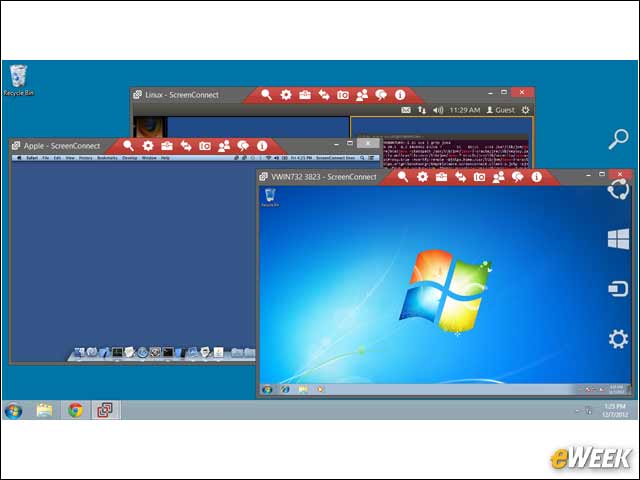The height and width of the screenshot is (480, 640).
Task: Click Spotlight search icon in Mac menu bar
Action: [362, 158]
